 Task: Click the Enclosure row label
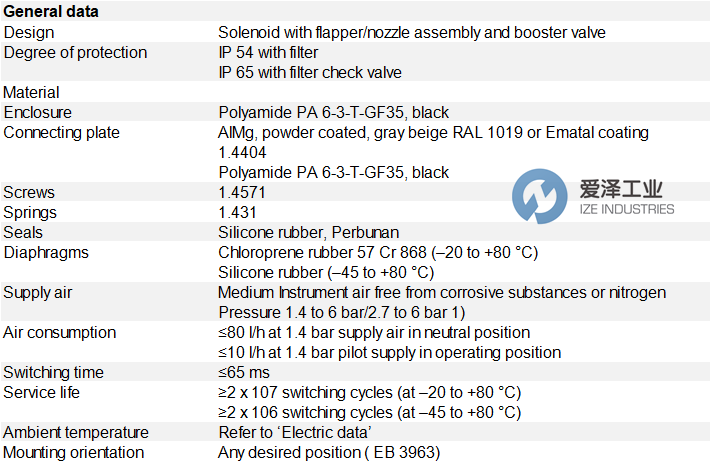click(38, 112)
